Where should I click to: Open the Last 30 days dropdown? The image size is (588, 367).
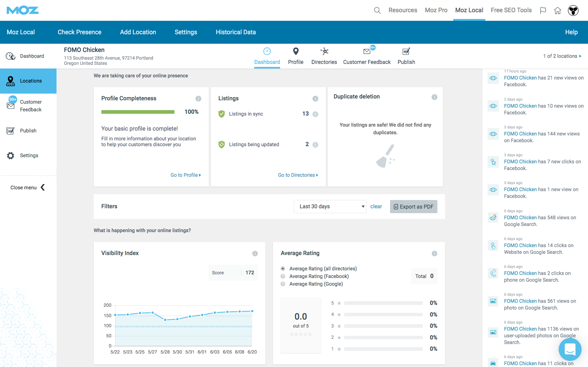(330, 206)
